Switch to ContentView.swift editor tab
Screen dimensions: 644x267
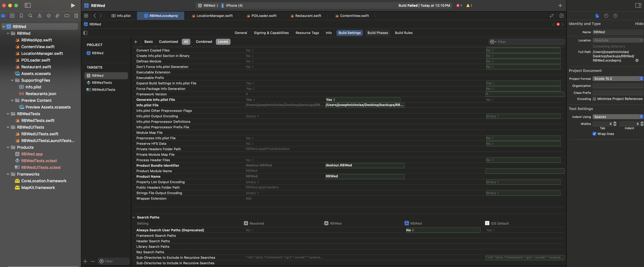point(352,16)
